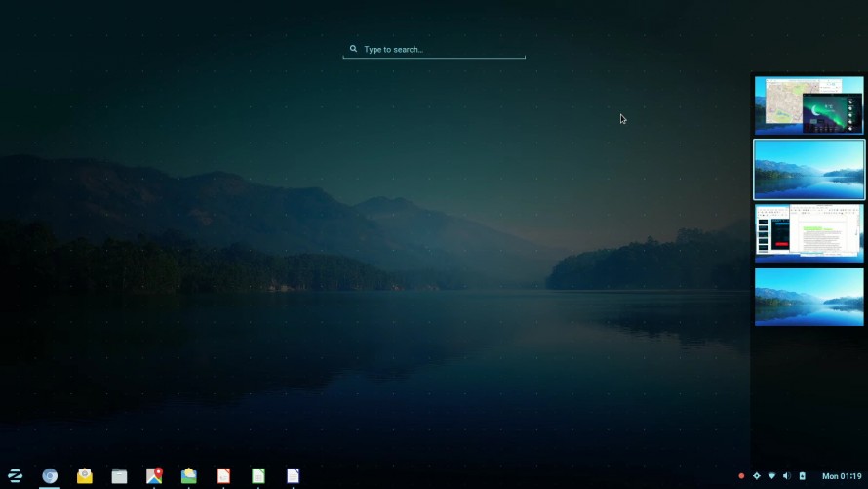This screenshot has height=489, width=868.
Task: Click the location services tray icon
Action: pyautogui.click(x=756, y=476)
